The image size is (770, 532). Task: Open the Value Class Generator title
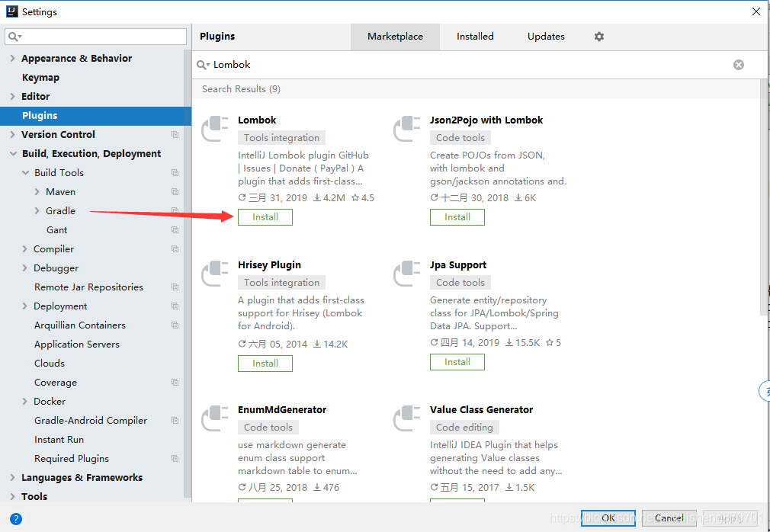click(x=481, y=410)
